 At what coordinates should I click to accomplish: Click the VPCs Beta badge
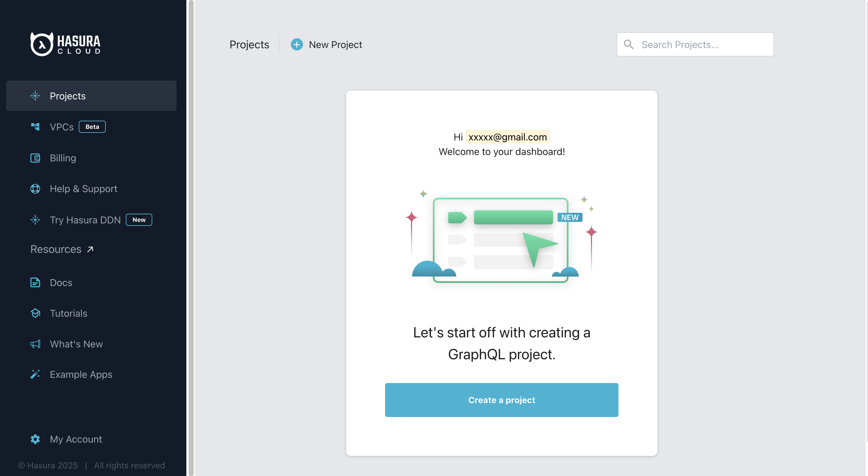tap(92, 127)
